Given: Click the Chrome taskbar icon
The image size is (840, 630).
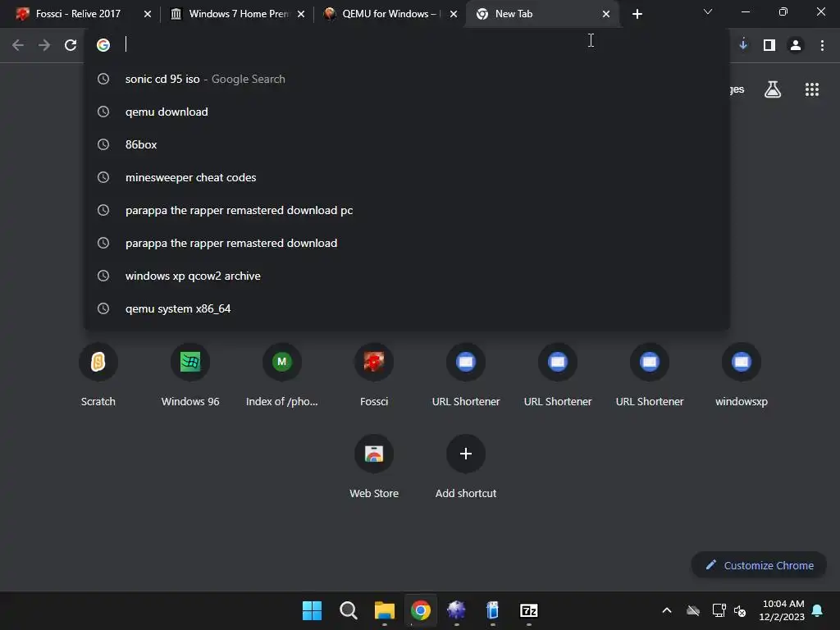Looking at the screenshot, I should [421, 610].
